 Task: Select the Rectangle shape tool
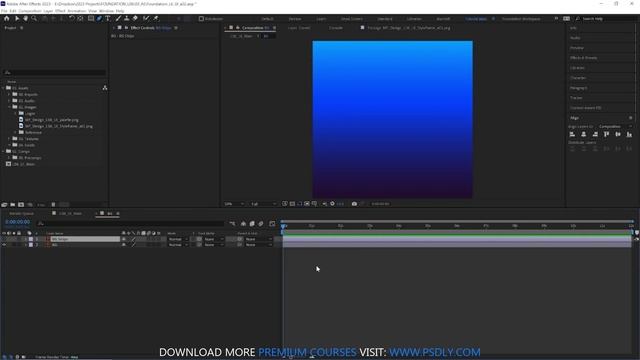pyautogui.click(x=91, y=18)
